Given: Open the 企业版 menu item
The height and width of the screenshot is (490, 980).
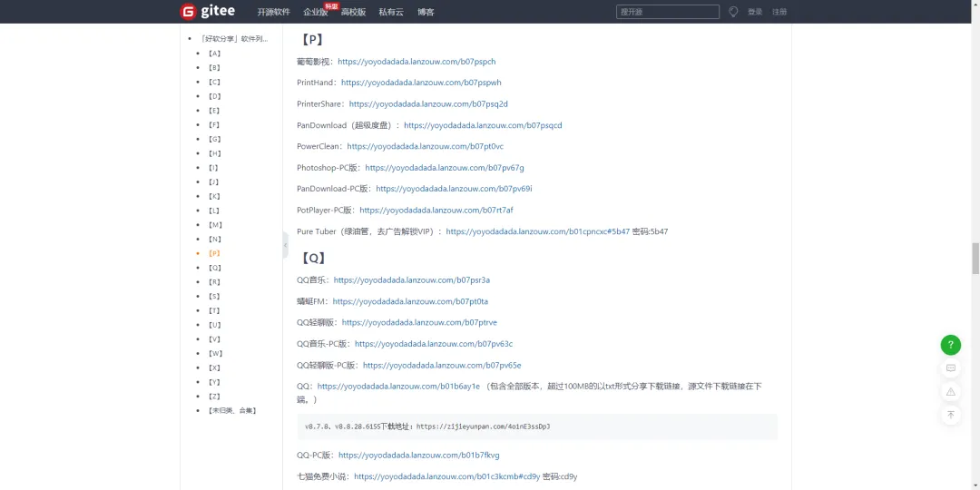Looking at the screenshot, I should click(315, 12).
